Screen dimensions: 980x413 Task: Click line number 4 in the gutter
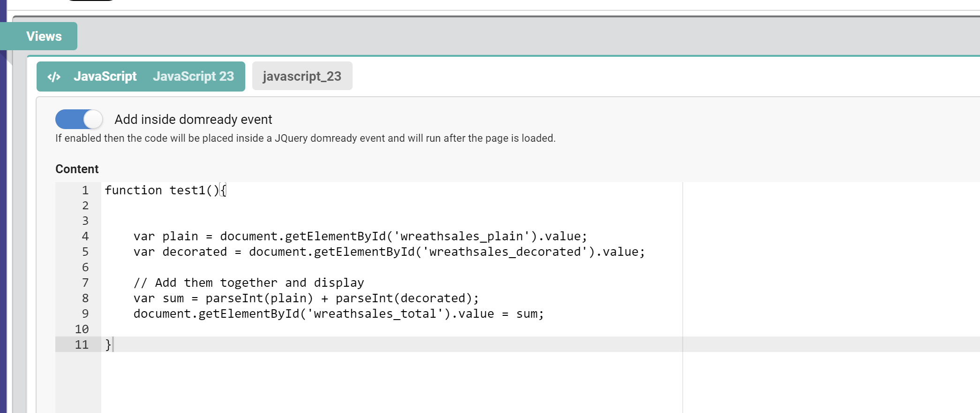tap(85, 237)
